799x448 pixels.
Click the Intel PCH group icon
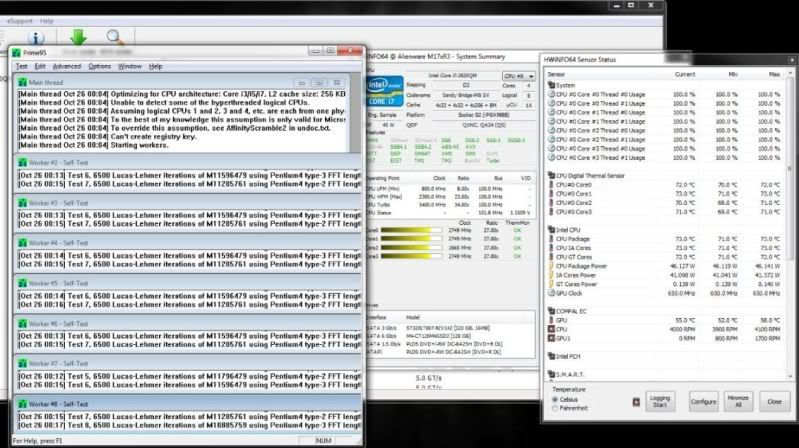pos(551,356)
